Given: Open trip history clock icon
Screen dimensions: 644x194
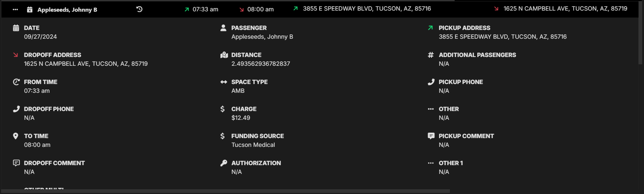Looking at the screenshot, I should [139, 9].
